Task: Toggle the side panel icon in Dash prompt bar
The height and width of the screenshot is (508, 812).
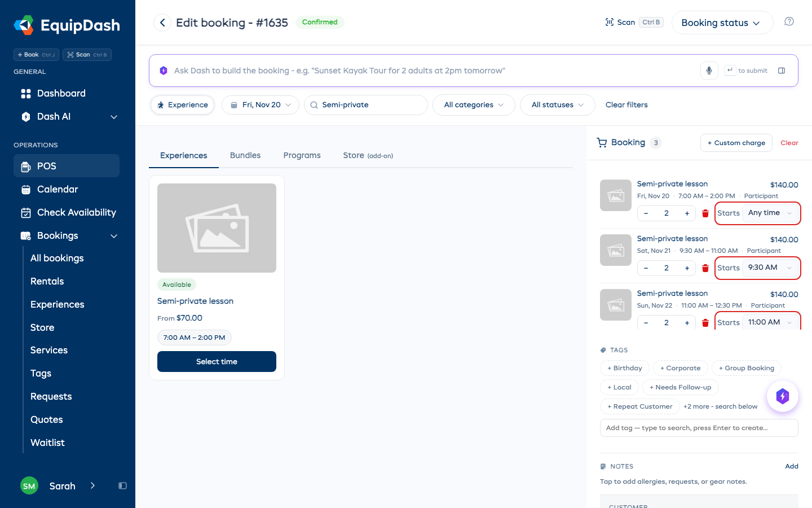Action: [x=782, y=71]
